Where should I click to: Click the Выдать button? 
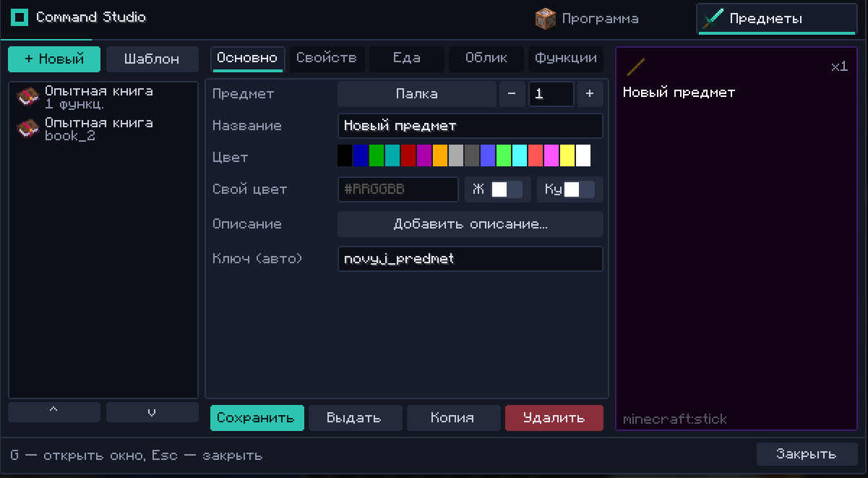(355, 418)
